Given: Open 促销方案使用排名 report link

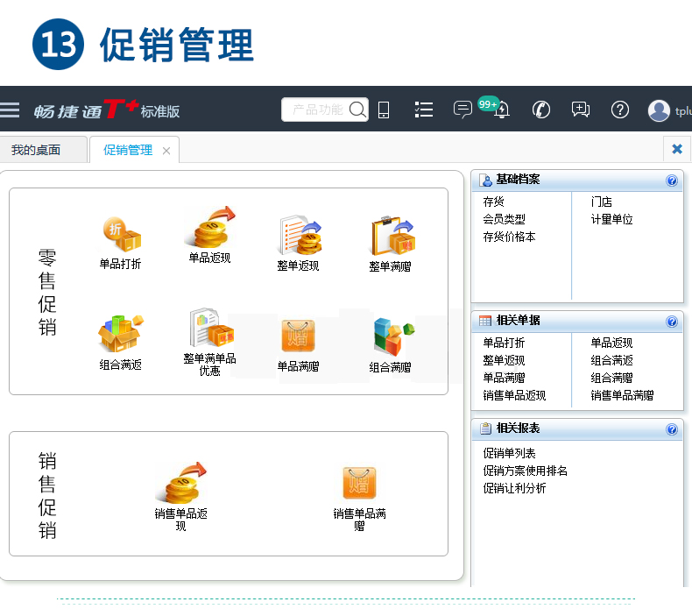Looking at the screenshot, I should click(x=525, y=471).
